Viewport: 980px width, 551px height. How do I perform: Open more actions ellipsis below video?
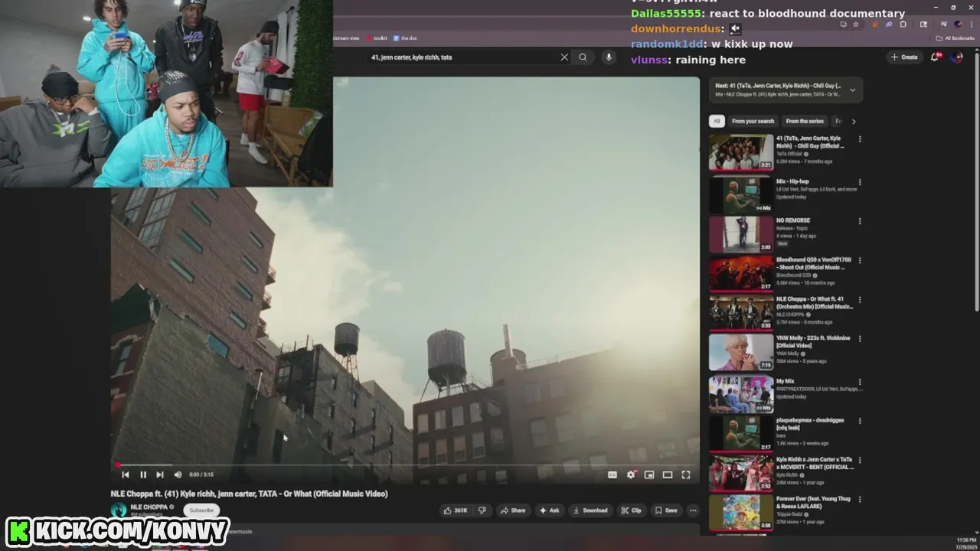[693, 510]
